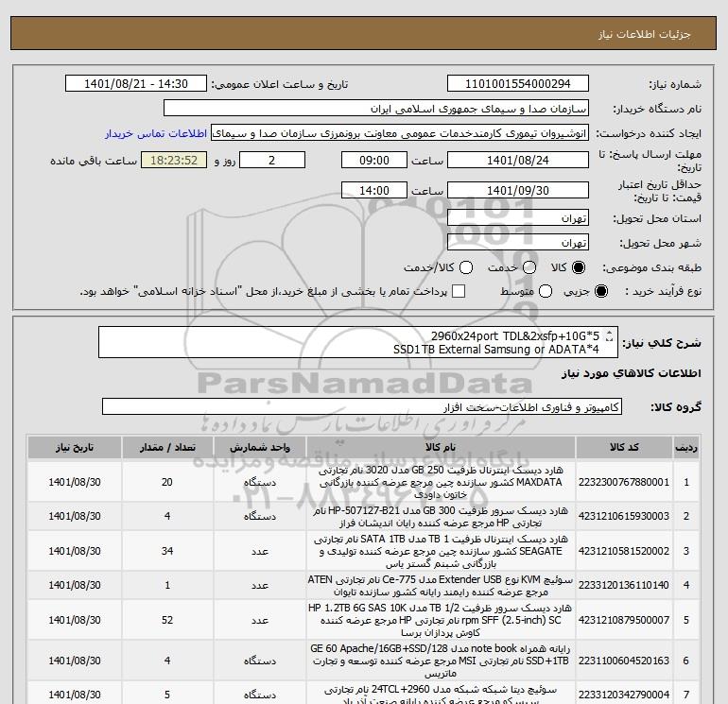Screen dimensions: 728x704
Task: Click the کد کالا column header
Action: click(x=624, y=447)
